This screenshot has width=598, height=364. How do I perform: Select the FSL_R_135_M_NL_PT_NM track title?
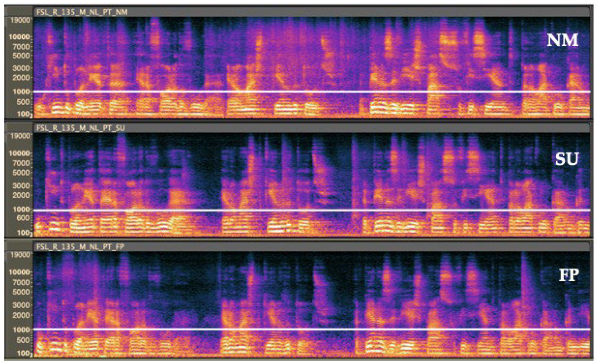[x=82, y=12]
